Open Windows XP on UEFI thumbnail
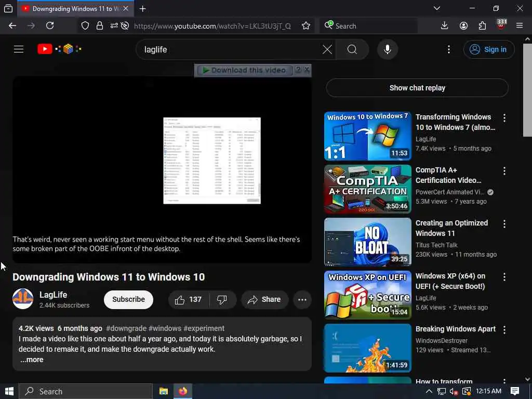532x399 pixels. (367, 295)
